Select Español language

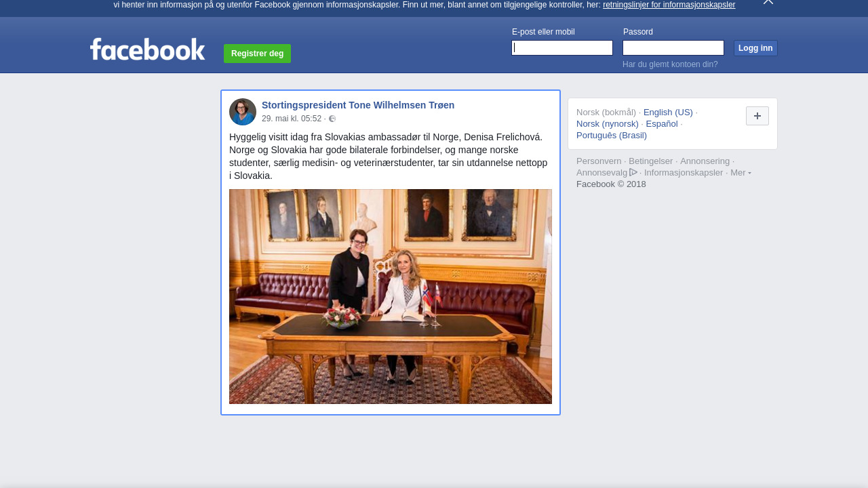tap(662, 124)
